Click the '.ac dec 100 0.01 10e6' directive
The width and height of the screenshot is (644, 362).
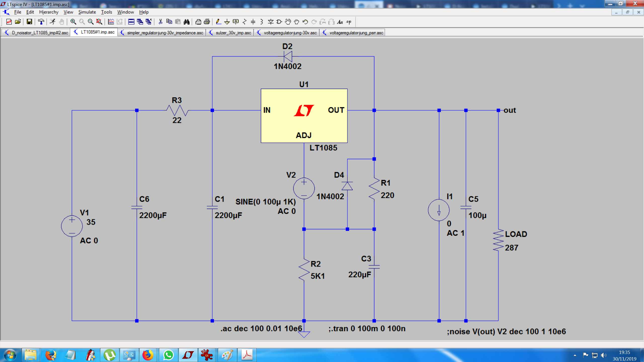[x=261, y=328]
